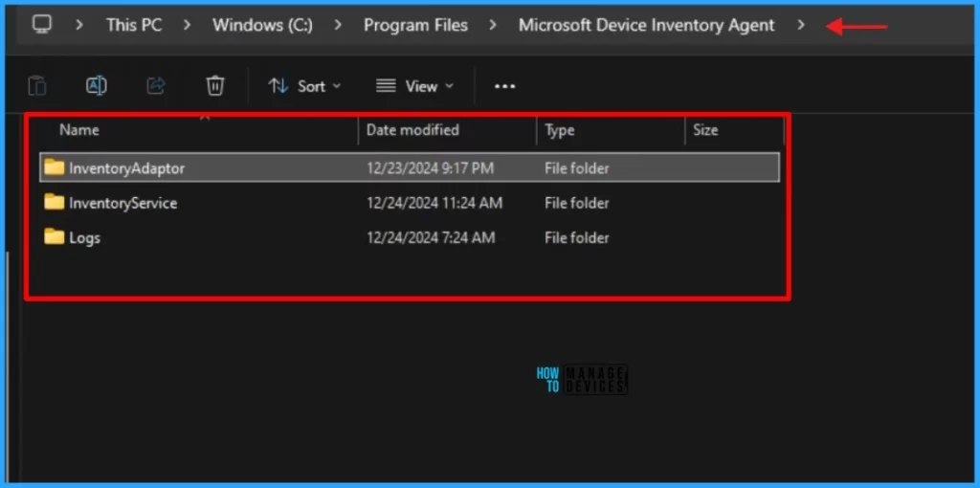Select the Logs folder name
The height and width of the screenshot is (488, 980).
[84, 238]
